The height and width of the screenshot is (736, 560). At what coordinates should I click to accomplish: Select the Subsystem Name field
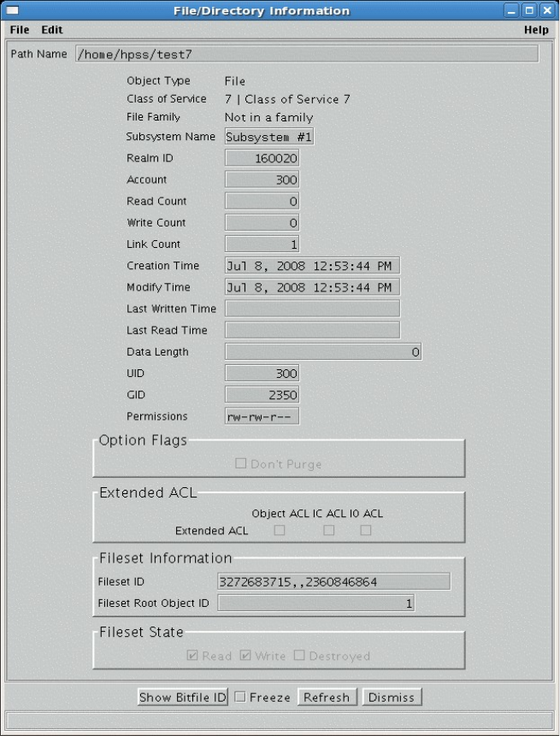pos(269,137)
